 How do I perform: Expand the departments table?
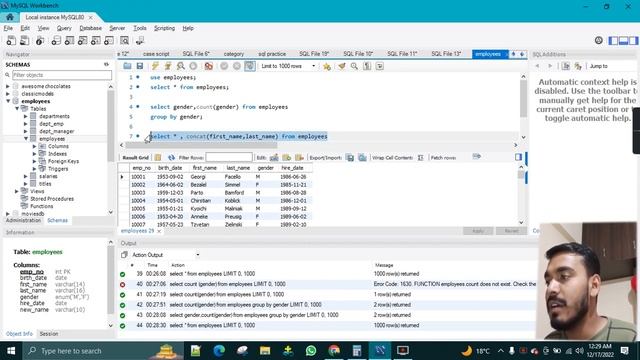(26, 116)
